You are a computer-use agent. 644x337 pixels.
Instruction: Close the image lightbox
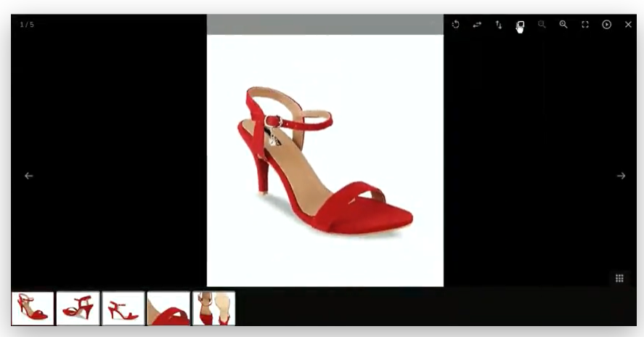tap(628, 25)
